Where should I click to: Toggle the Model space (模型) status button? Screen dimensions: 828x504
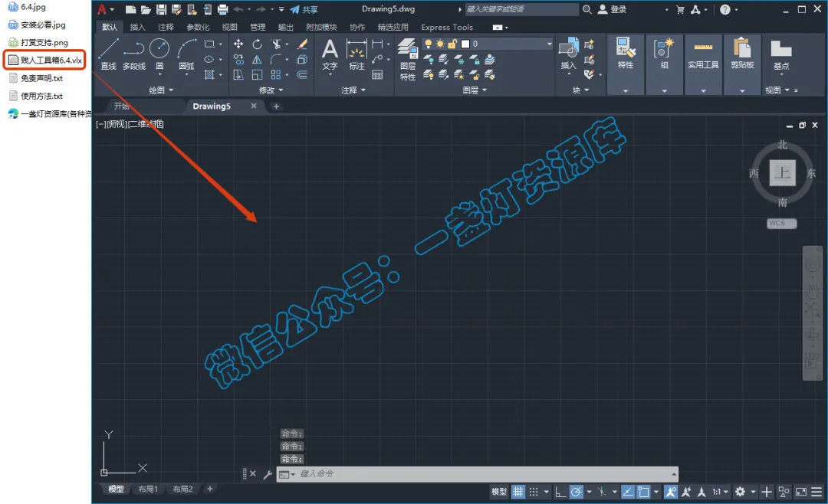click(x=499, y=492)
